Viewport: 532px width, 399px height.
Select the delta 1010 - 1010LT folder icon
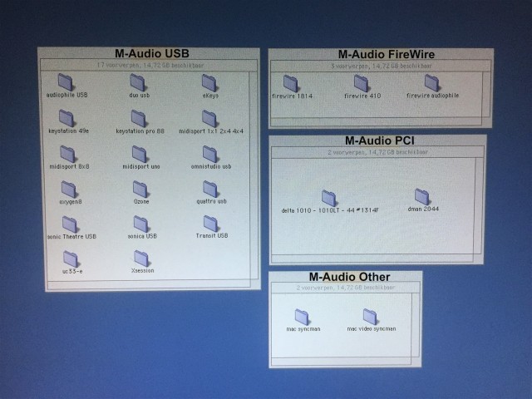click(329, 198)
